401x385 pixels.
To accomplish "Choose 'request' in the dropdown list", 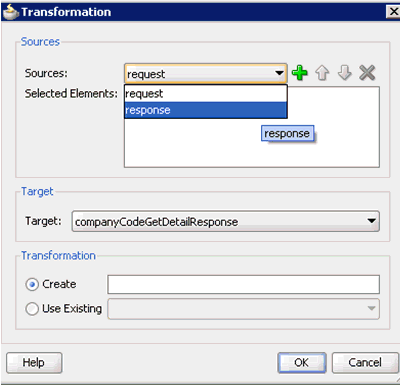I will (x=206, y=94).
